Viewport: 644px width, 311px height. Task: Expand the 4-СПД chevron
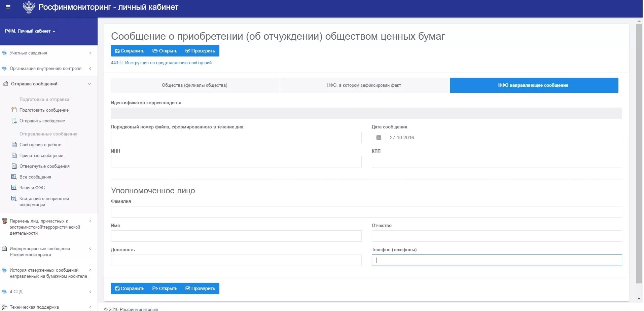point(90,292)
